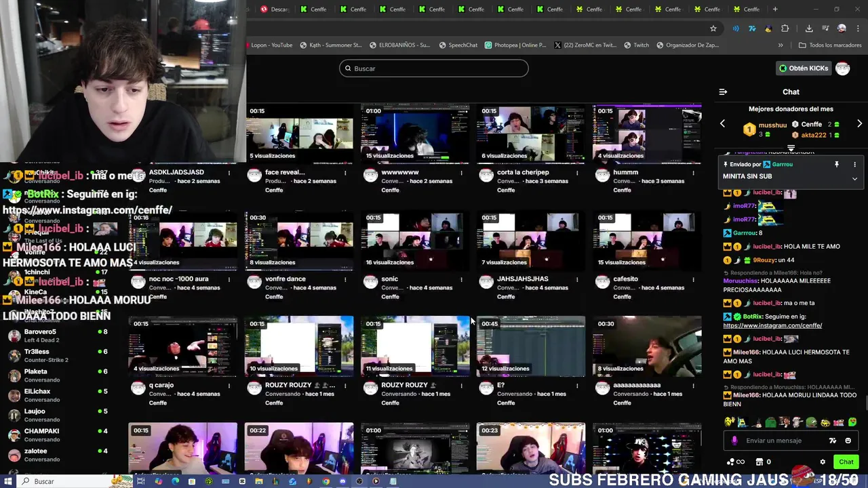Open a new browser tab
Image resolution: width=868 pixels, height=488 pixels.
pyautogui.click(x=775, y=9)
